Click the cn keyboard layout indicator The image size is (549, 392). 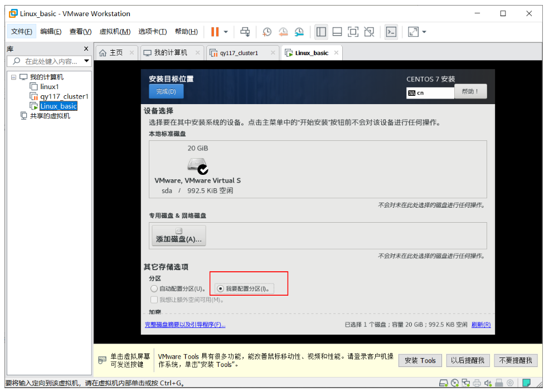pos(430,93)
